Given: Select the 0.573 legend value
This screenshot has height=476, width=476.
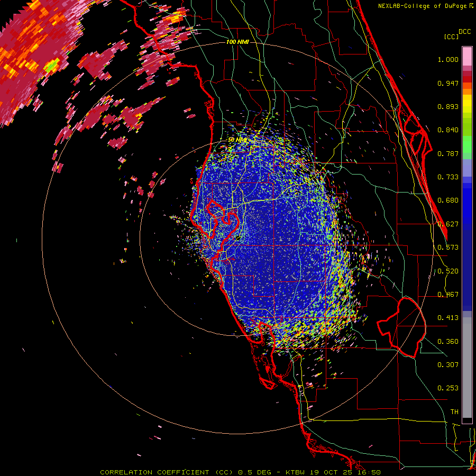Looking at the screenshot, I should point(448,248).
